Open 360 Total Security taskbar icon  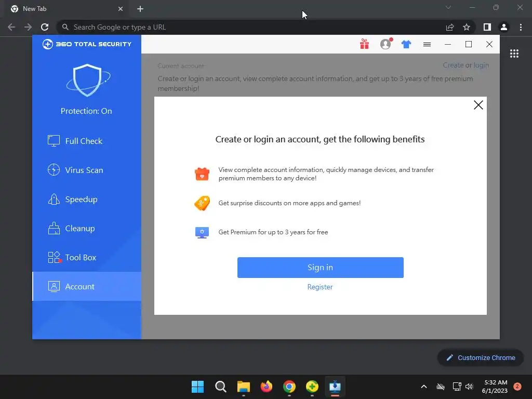click(312, 387)
